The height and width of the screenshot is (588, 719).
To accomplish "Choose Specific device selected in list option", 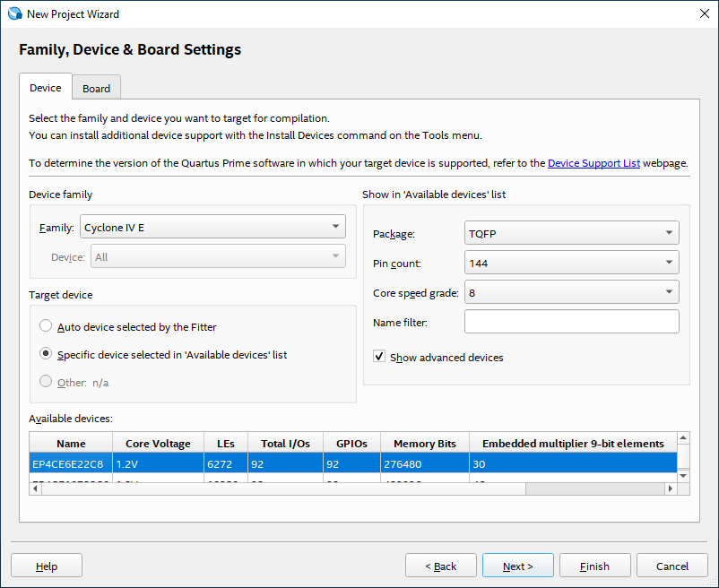I will (x=46, y=354).
